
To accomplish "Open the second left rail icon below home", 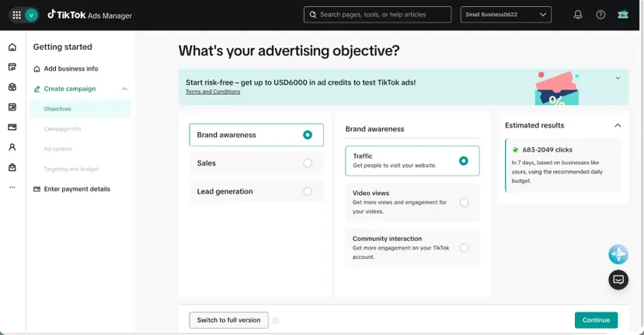I will click(x=12, y=67).
